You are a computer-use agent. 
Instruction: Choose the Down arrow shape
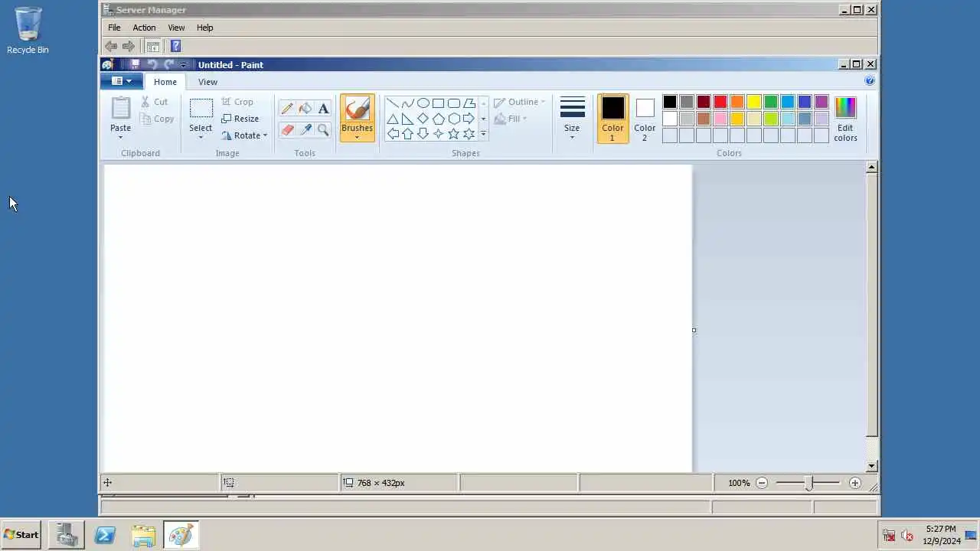[423, 134]
